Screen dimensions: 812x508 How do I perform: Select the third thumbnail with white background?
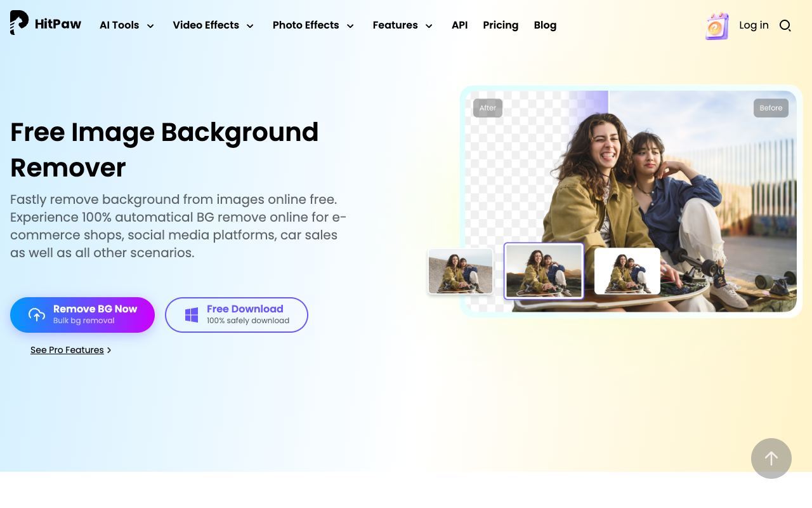pyautogui.click(x=627, y=271)
